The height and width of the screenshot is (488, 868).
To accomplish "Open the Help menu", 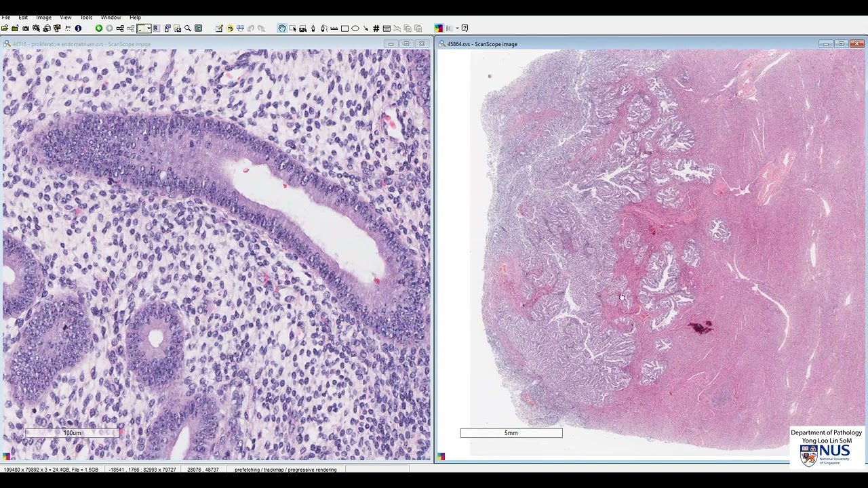I will [135, 17].
